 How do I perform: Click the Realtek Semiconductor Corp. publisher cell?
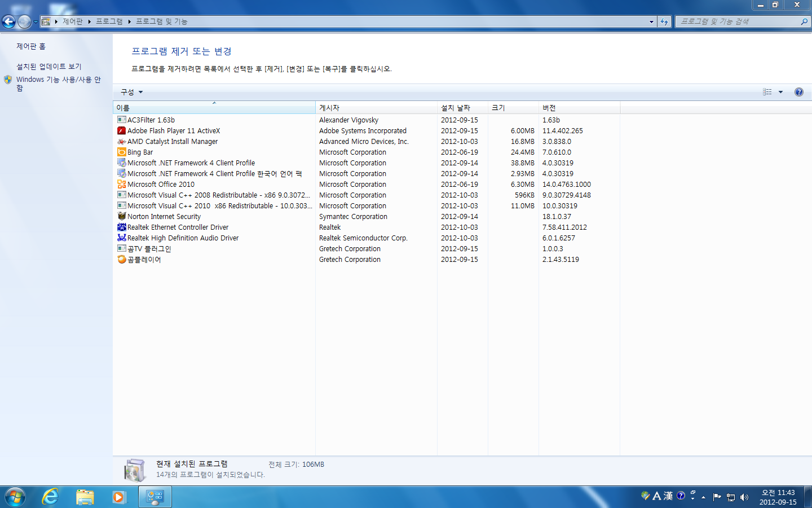tap(363, 238)
